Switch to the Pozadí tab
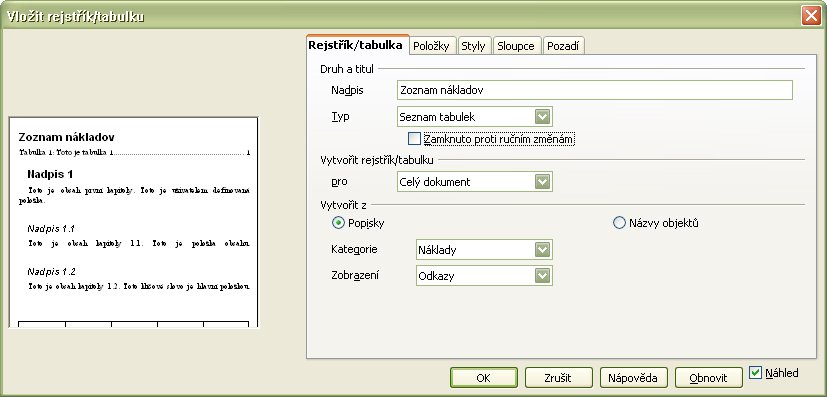The width and height of the screenshot is (827, 397). 563,46
